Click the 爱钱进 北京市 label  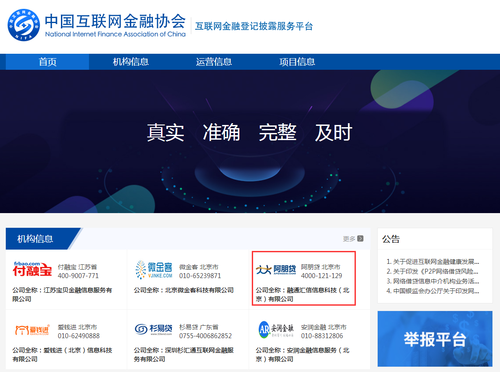pyautogui.click(x=77, y=327)
